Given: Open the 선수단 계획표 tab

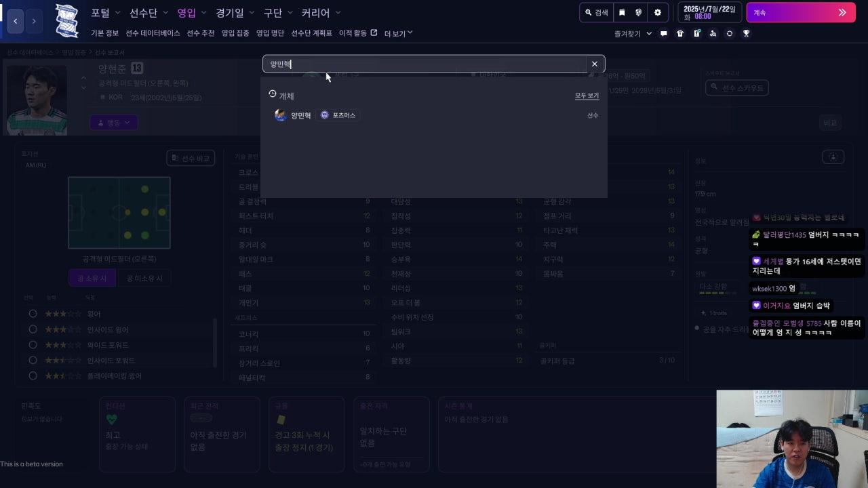Looking at the screenshot, I should (x=312, y=33).
